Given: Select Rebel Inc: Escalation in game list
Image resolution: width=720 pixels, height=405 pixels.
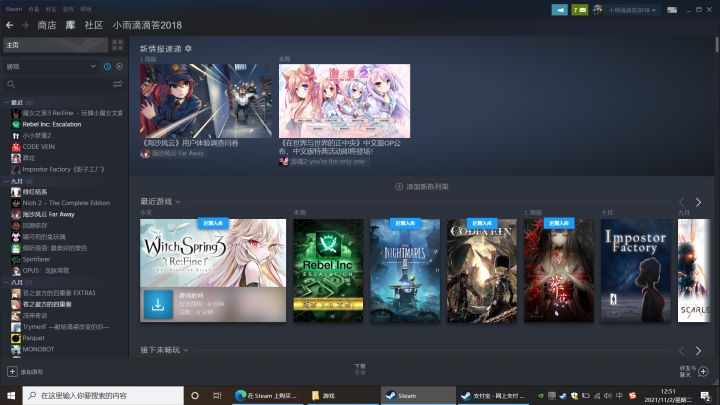Looking at the screenshot, I should coord(51,124).
